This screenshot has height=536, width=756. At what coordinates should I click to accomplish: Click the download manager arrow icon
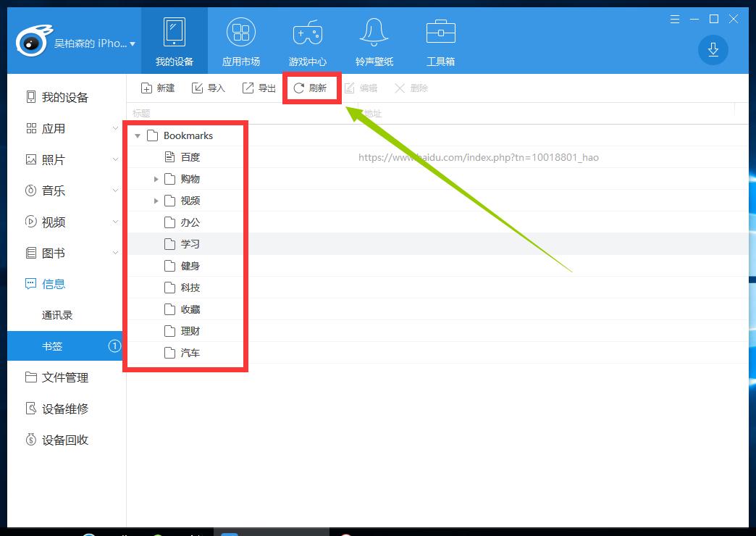point(713,50)
